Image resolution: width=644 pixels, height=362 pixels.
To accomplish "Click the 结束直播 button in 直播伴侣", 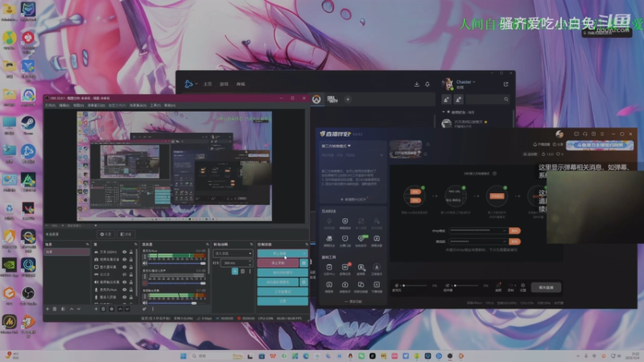I will pyautogui.click(x=546, y=287).
